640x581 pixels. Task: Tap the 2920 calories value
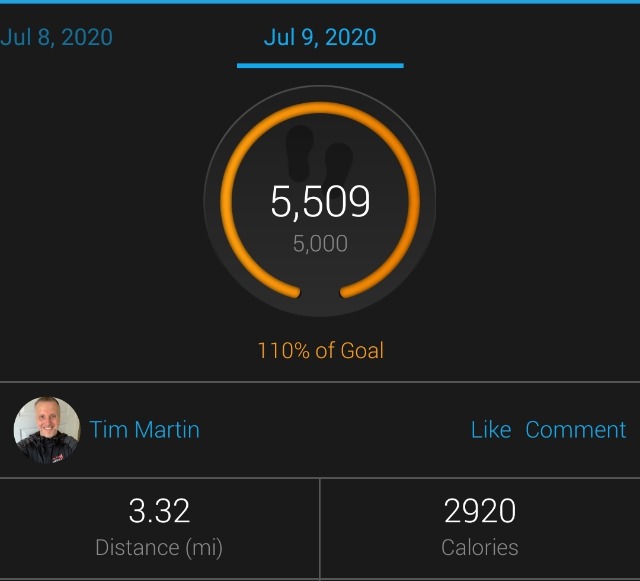click(480, 510)
